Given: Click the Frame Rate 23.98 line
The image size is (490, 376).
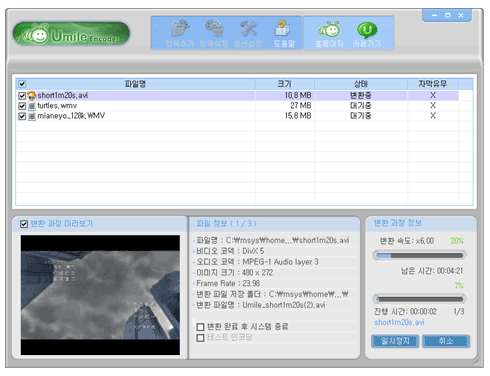Looking at the screenshot, I should (228, 284).
